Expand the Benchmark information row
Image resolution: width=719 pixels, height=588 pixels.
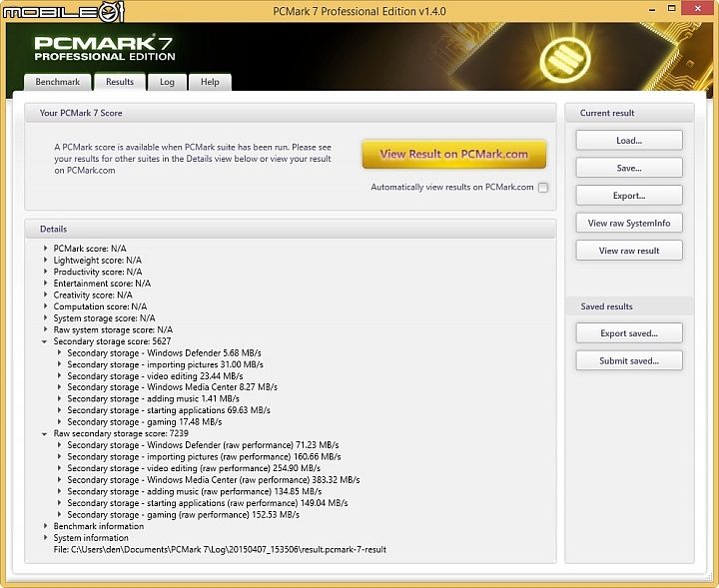point(45,526)
